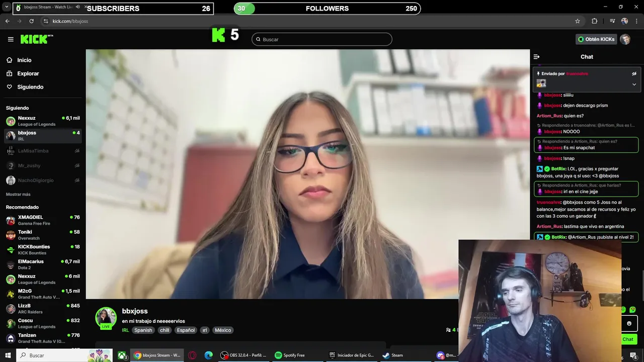Select the Español tag
Image resolution: width=644 pixels, height=362 pixels.
(186, 330)
